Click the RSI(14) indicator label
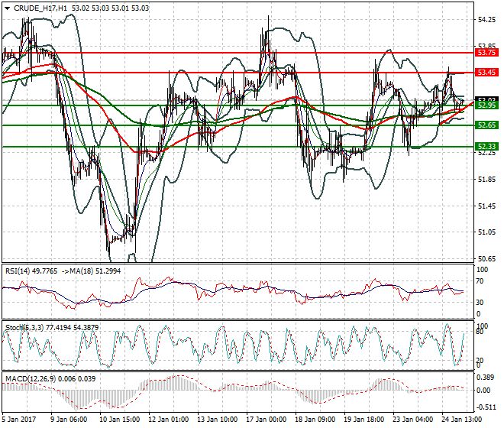Screen dimensions: 504x428 click(x=18, y=271)
